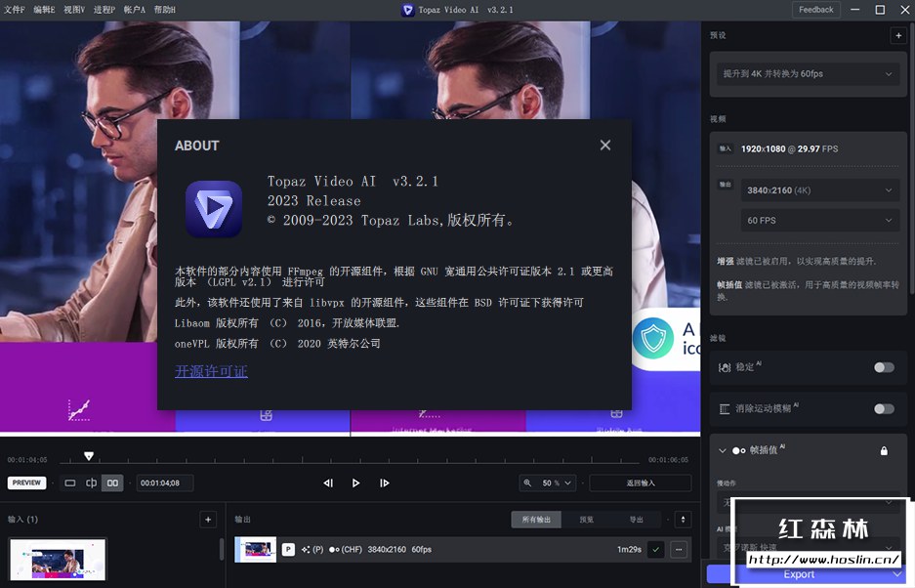915x588 pixels.
Task: Click the 输入 input badge icon
Action: pyautogui.click(x=725, y=148)
